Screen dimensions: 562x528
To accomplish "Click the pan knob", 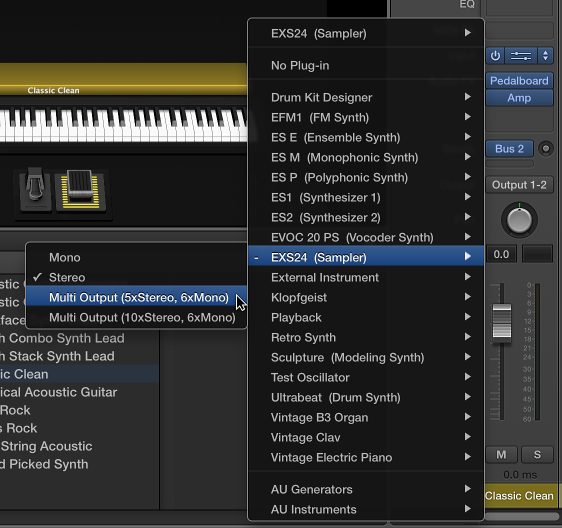I will pyautogui.click(x=519, y=220).
